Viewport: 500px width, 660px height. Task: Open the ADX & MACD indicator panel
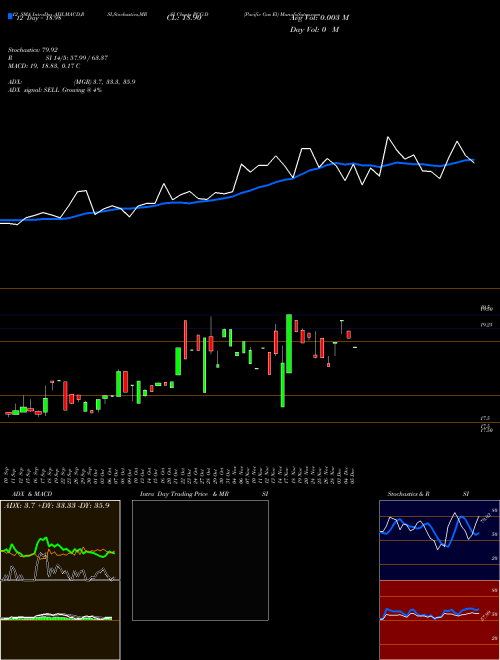click(x=60, y=580)
